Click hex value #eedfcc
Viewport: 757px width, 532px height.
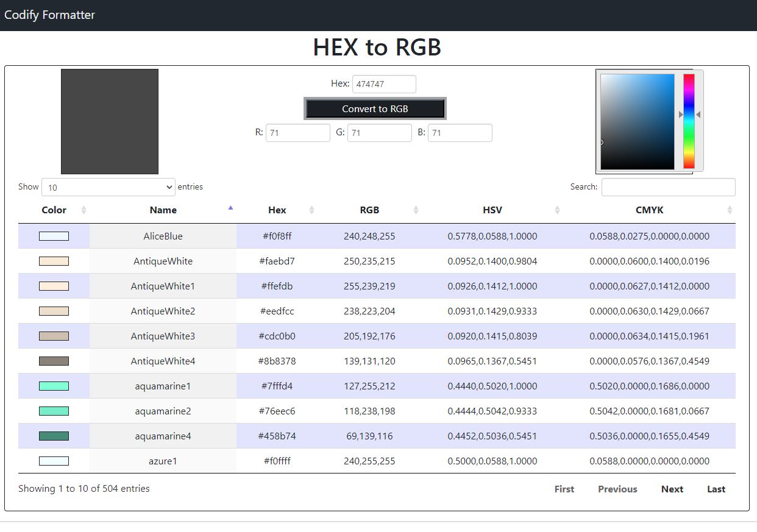[277, 311]
